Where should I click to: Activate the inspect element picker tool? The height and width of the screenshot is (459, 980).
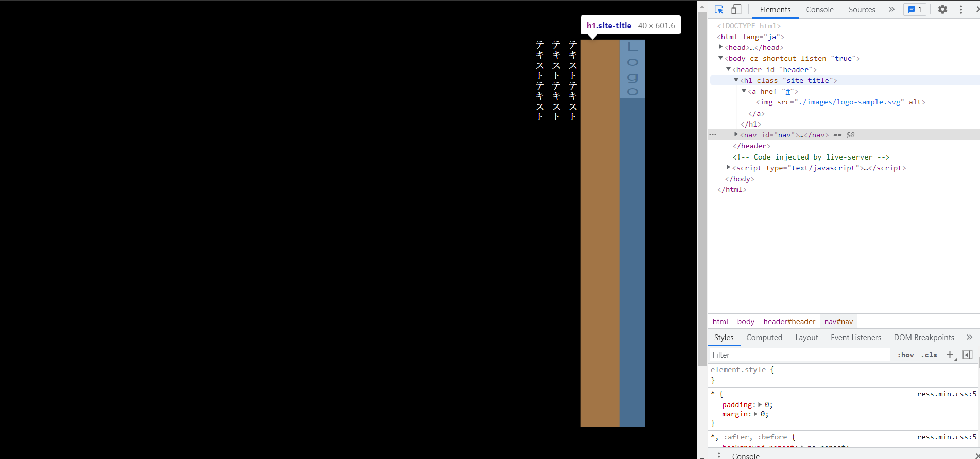[x=719, y=9]
